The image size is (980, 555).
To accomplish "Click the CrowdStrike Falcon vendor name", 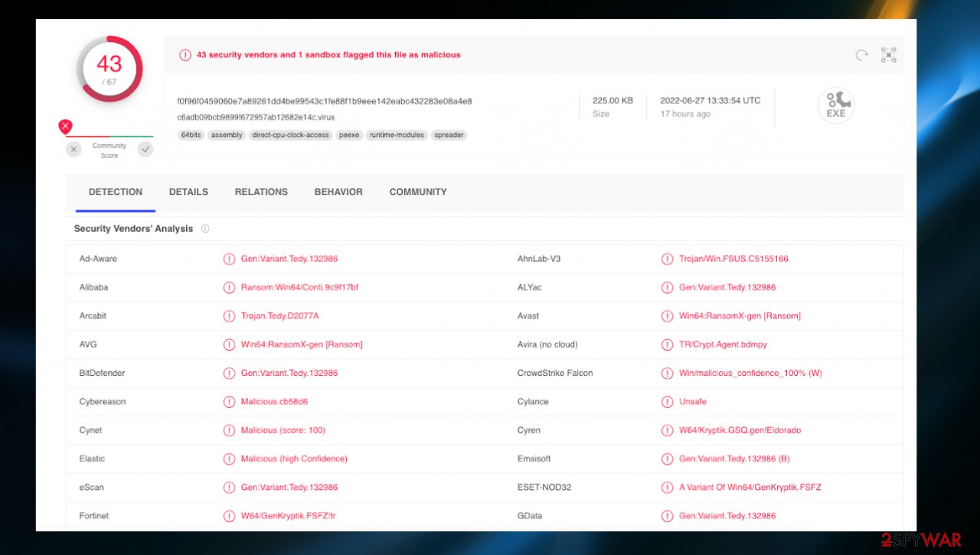I will (x=555, y=374).
